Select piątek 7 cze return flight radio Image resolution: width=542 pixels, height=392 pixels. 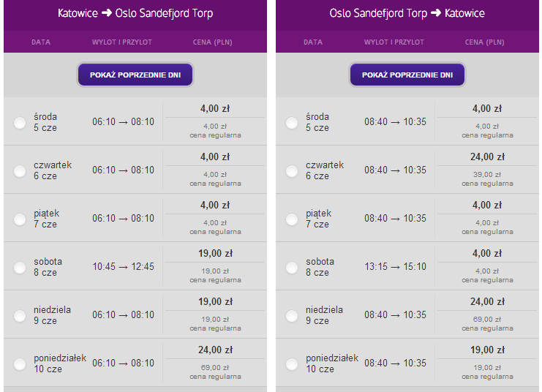(x=292, y=219)
